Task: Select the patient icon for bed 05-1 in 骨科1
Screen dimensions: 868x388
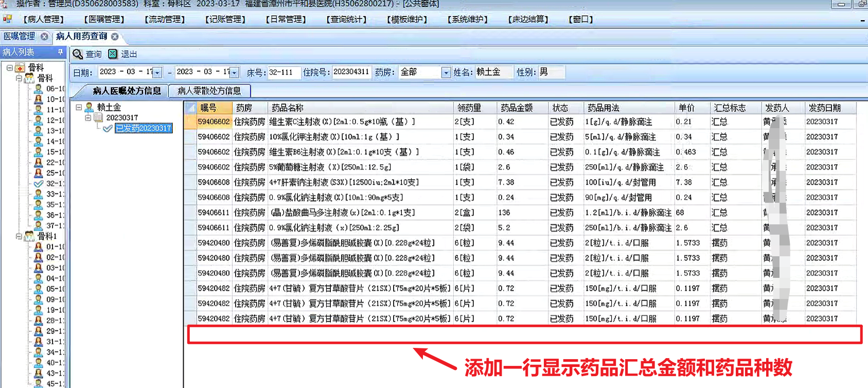Action: [x=39, y=289]
